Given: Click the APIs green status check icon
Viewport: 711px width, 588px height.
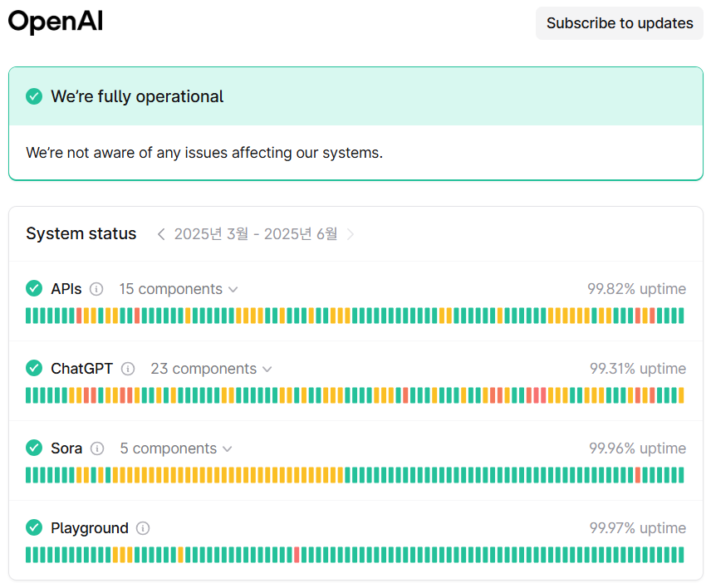Looking at the screenshot, I should [34, 288].
